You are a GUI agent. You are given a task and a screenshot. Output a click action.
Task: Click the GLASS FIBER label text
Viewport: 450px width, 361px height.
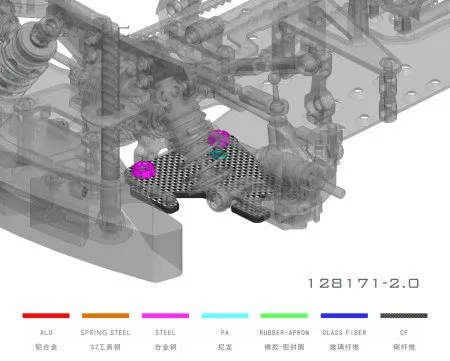click(x=344, y=333)
